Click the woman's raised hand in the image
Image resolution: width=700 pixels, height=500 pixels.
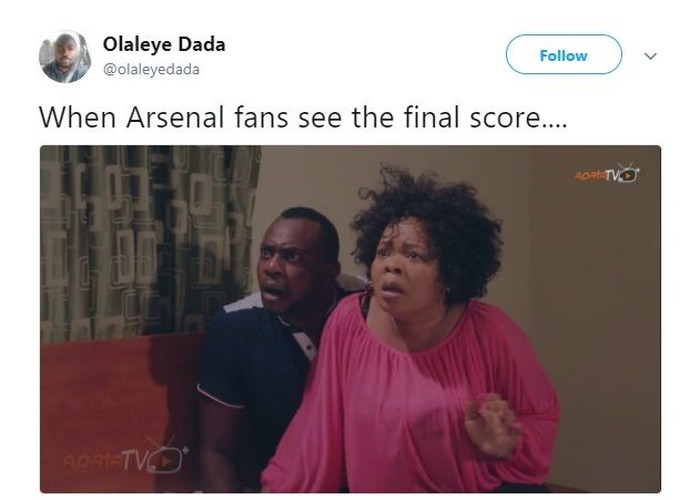click(x=492, y=424)
